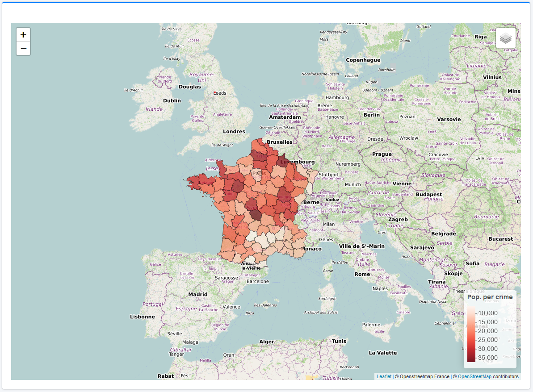The image size is (533, 392).
Task: Click the Hambourg city label
Action: point(337,97)
